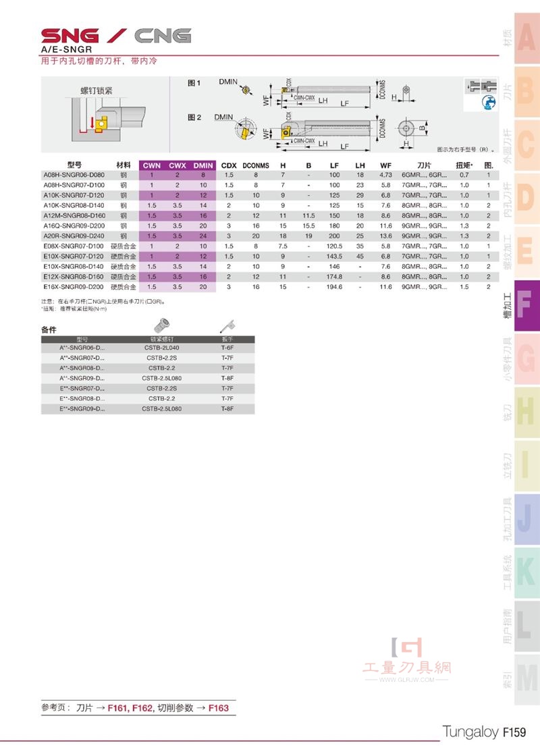Select row A10K-SNGR07-D120

tap(269, 195)
